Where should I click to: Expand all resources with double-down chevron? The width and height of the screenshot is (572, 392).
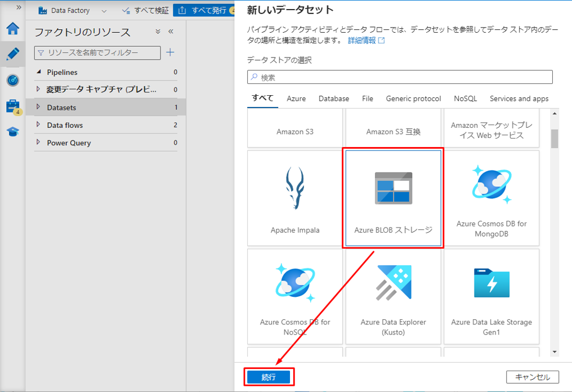[x=158, y=32]
